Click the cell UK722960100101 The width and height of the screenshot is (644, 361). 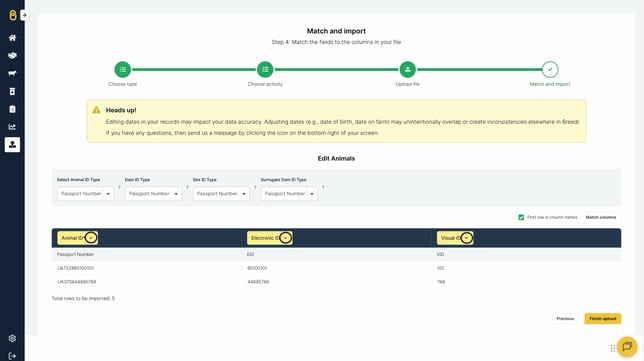[x=76, y=268]
